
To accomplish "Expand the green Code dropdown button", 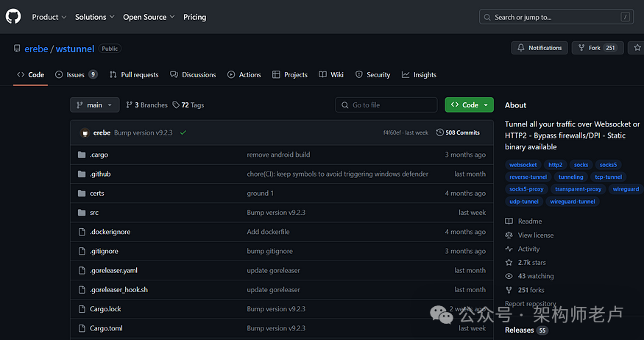I will 469,105.
